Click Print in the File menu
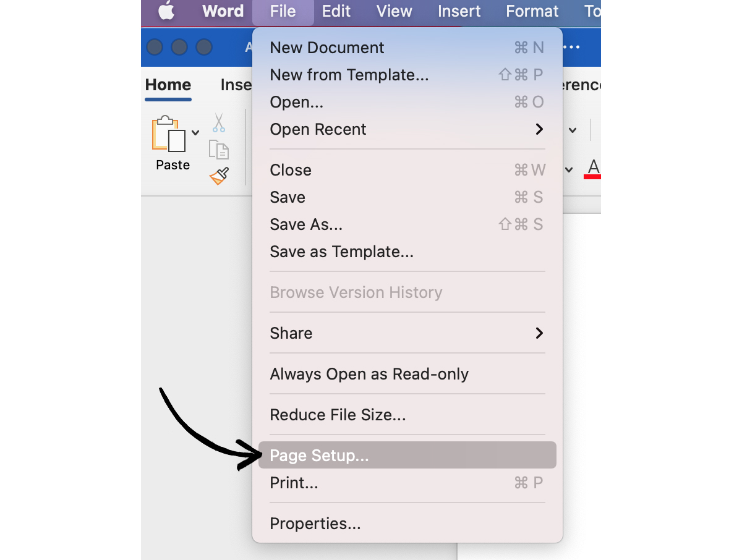Screen dimensions: 742x560 point(294,483)
